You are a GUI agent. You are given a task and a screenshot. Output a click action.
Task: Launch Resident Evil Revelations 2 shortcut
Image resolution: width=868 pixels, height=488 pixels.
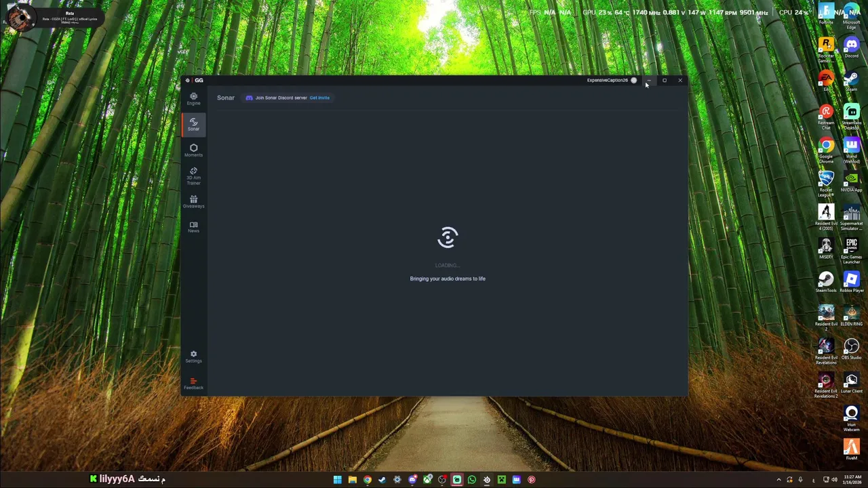pyautogui.click(x=826, y=386)
